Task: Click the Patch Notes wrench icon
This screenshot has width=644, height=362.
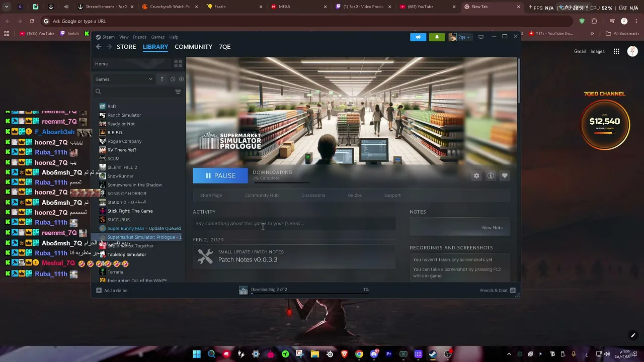Action: pos(205,256)
